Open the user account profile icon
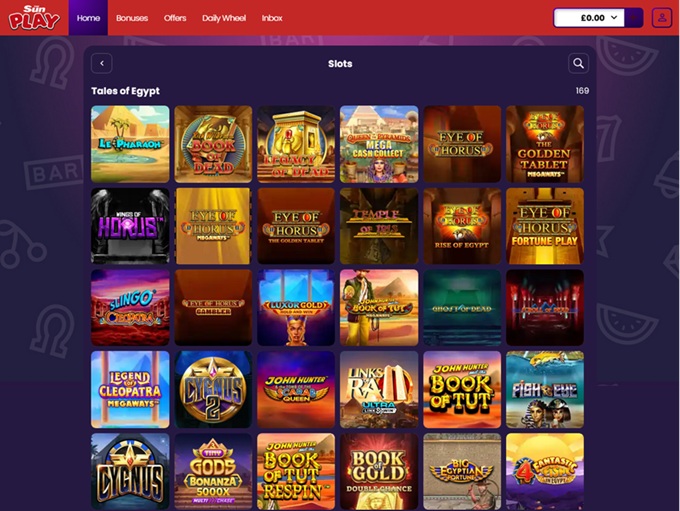 [x=662, y=18]
